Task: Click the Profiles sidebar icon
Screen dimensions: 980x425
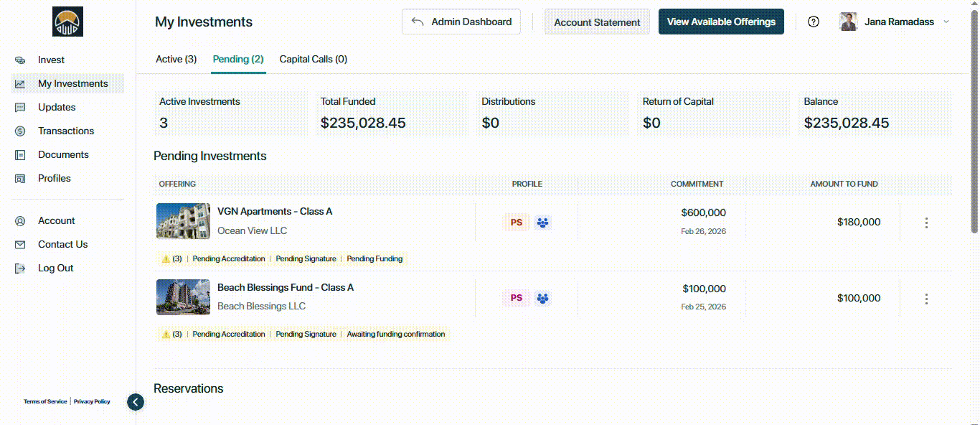Action: point(21,179)
